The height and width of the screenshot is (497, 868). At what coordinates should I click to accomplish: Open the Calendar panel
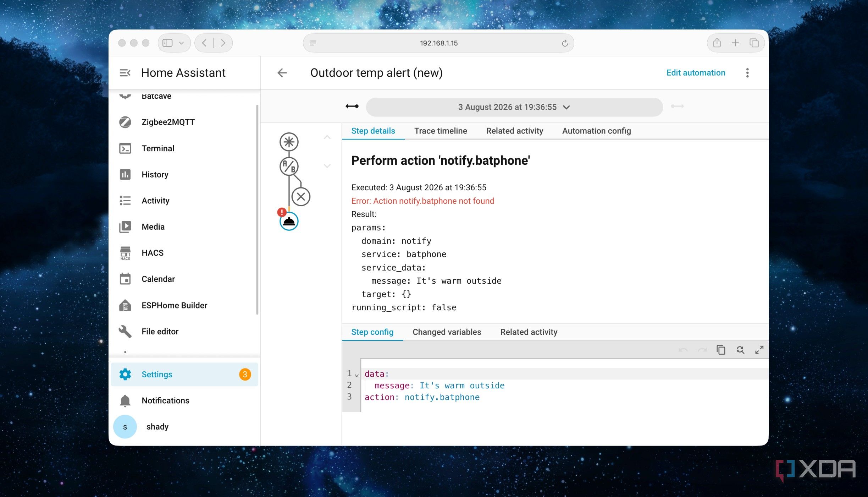click(x=184, y=279)
